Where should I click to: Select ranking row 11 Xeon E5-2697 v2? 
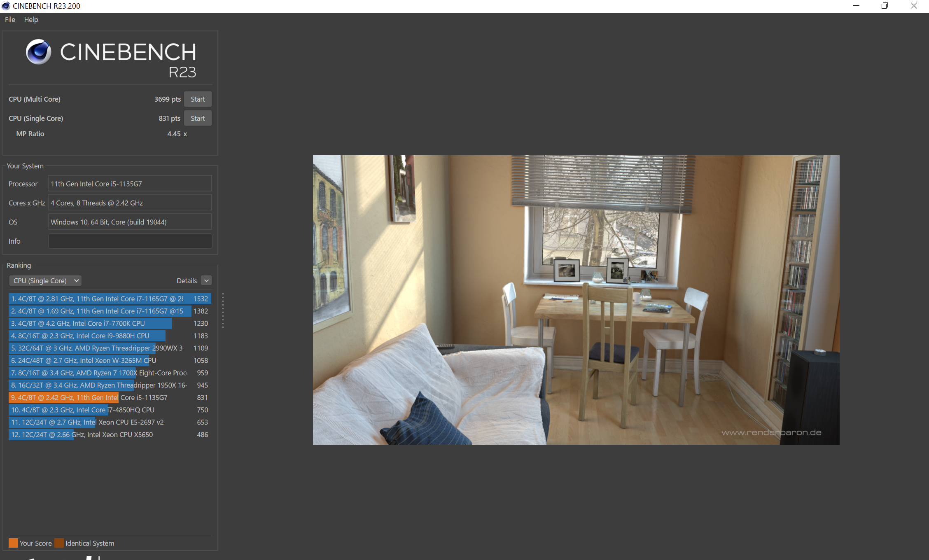tap(110, 422)
